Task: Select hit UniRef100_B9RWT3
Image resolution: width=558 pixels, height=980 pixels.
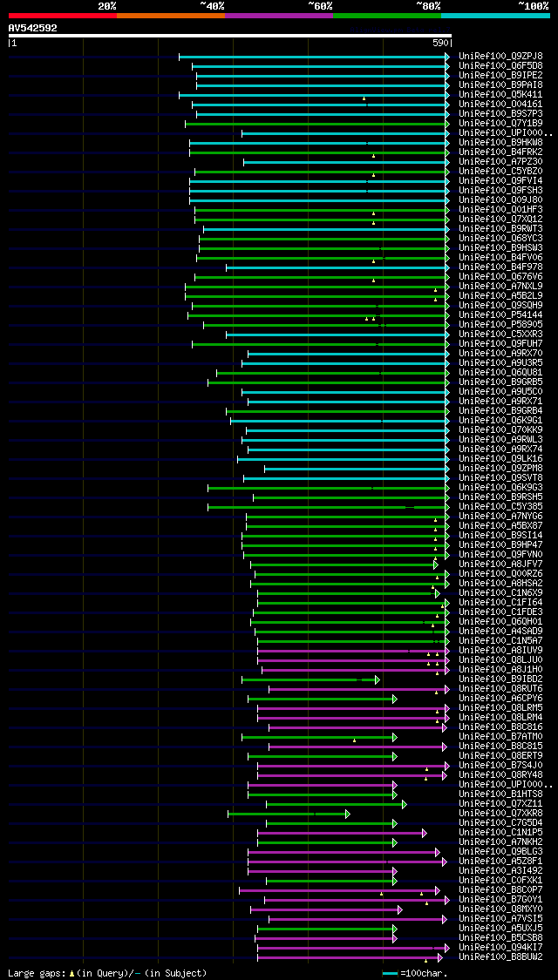Action: 500,229
